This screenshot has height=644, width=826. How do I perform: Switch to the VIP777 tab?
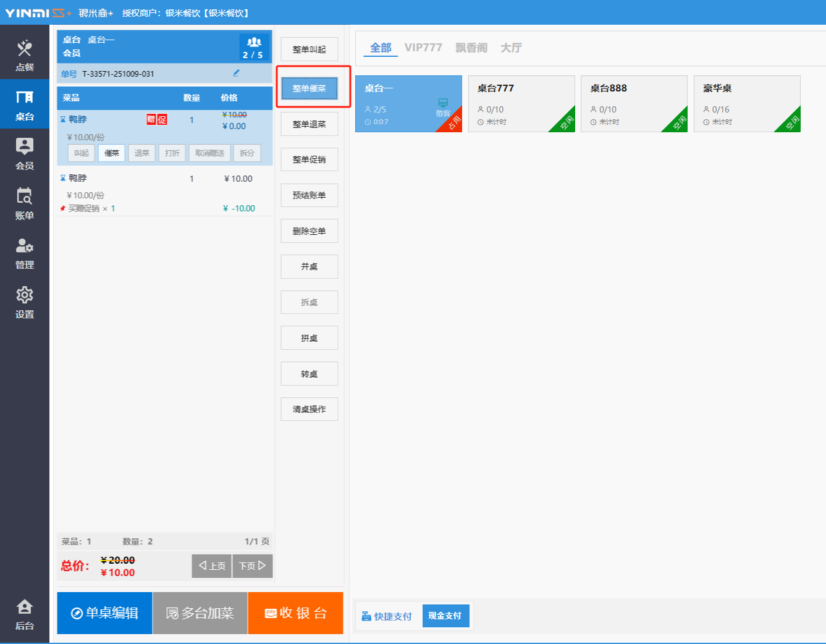pyautogui.click(x=423, y=48)
